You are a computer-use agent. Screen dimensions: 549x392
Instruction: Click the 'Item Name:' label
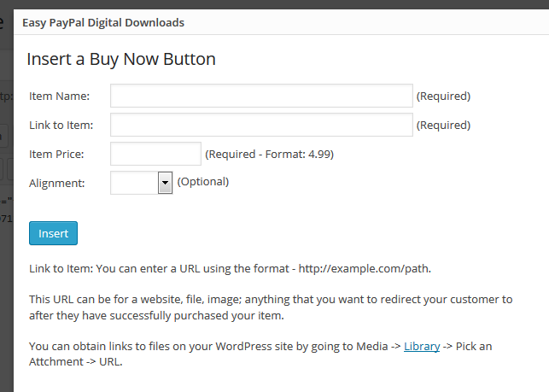[59, 97]
